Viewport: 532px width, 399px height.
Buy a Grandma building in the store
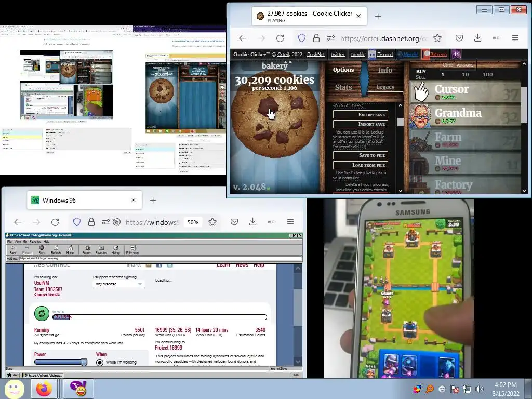(x=465, y=116)
